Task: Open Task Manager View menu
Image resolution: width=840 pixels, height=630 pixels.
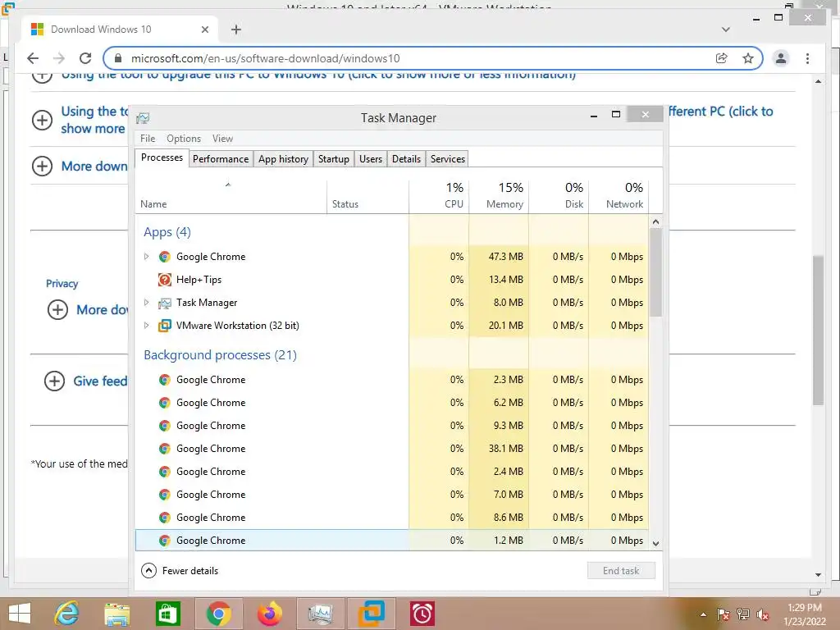Action: (222, 138)
